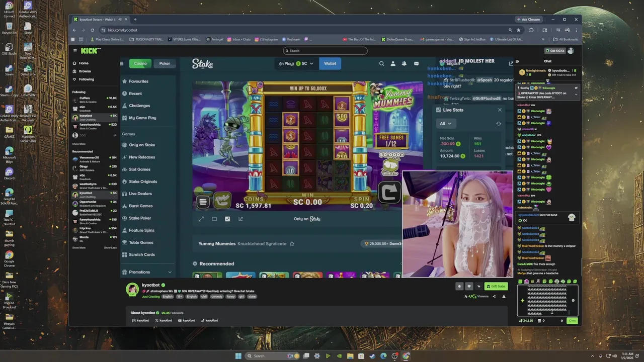Screen dimensions: 644x362
Task: Click the Just Chatting category link
Action: click(150, 297)
